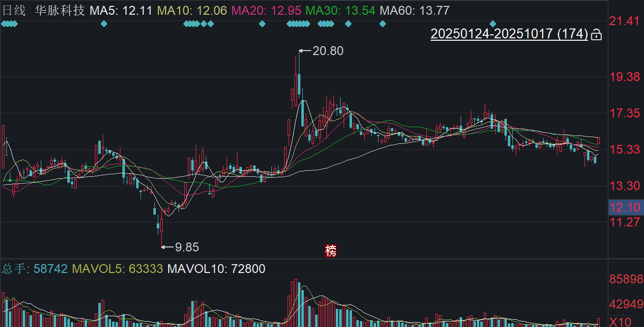644x327 pixels.
Task: Click the tallest red volume bar
Action: click(295, 302)
